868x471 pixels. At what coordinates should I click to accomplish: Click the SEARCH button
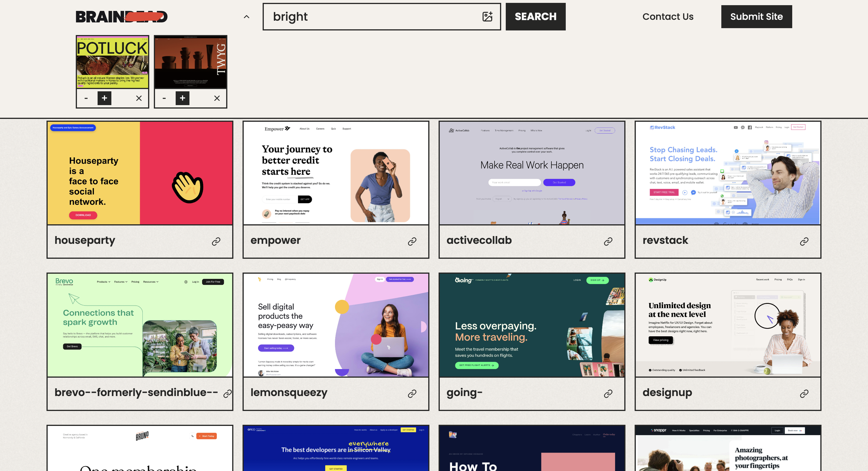[x=535, y=17]
